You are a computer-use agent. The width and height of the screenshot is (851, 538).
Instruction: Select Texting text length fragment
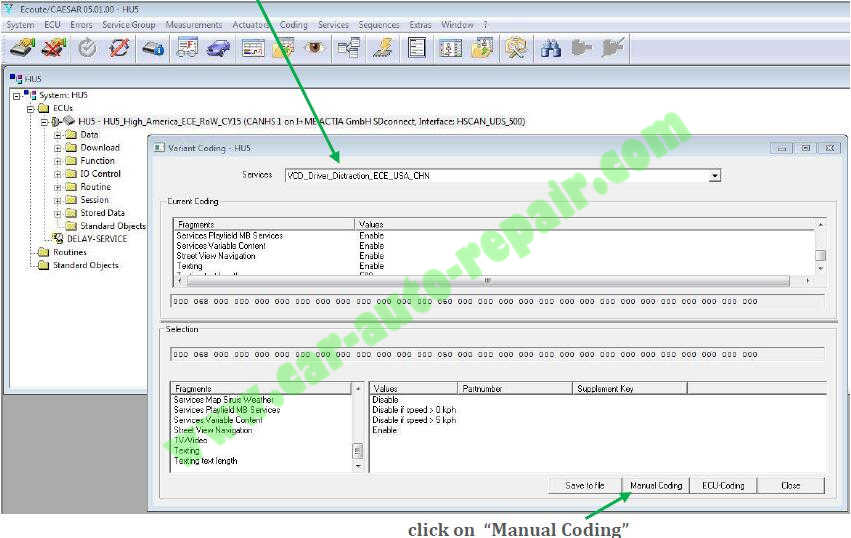[x=206, y=461]
